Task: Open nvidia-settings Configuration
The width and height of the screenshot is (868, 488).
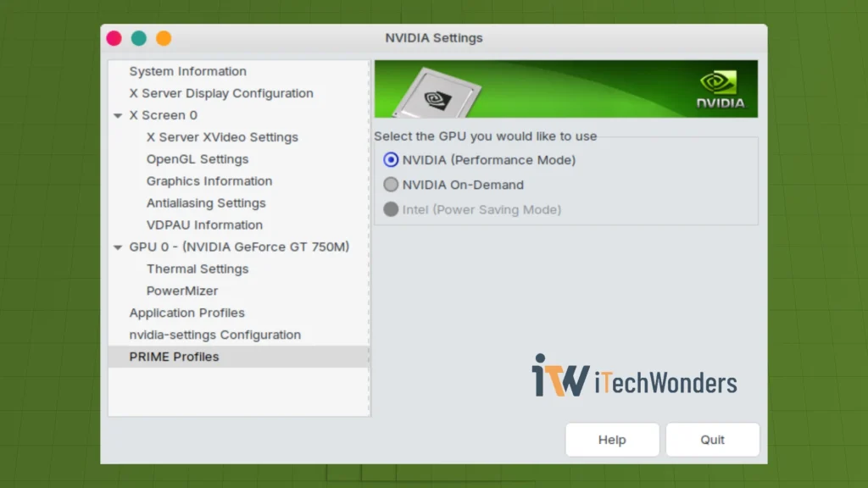Action: click(x=214, y=335)
